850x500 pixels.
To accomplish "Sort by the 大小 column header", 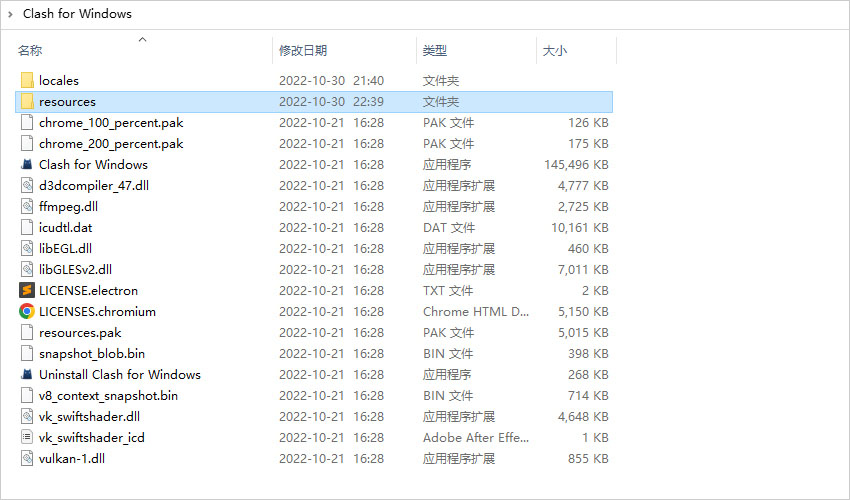I will [x=555, y=50].
